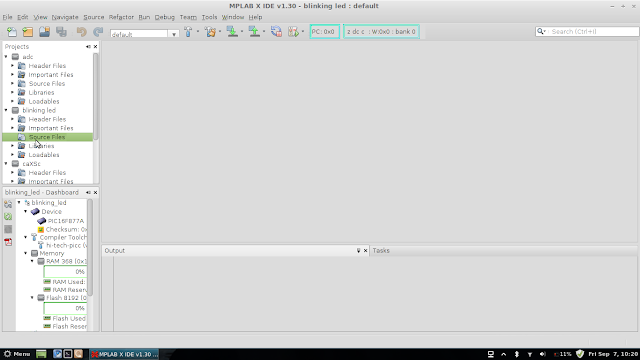Click the New File toolbar icon
The height and width of the screenshot is (360, 640).
pos(12,32)
